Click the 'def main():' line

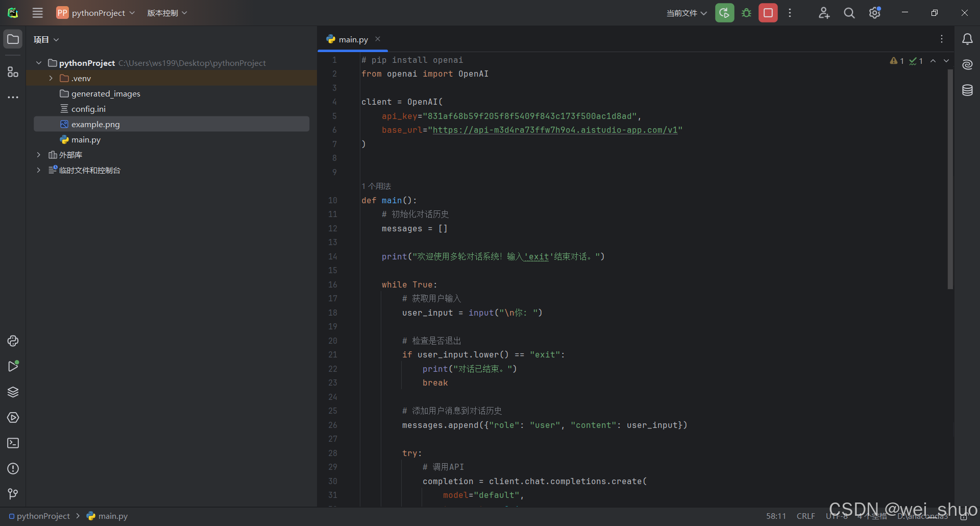pyautogui.click(x=389, y=201)
